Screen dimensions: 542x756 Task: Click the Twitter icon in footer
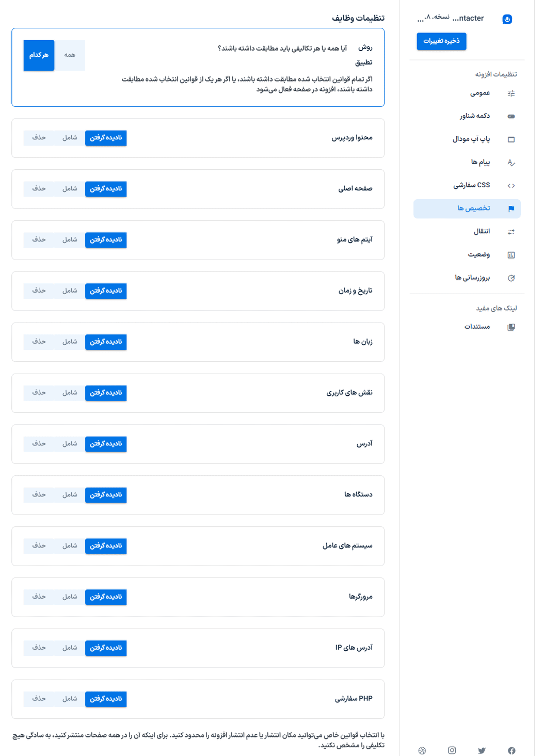click(x=482, y=751)
